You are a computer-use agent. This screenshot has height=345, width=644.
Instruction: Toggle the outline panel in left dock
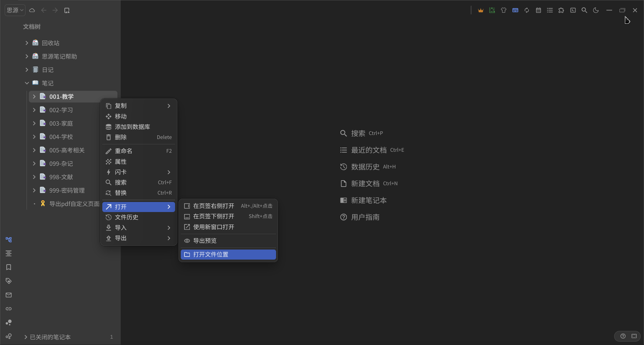pos(9,254)
